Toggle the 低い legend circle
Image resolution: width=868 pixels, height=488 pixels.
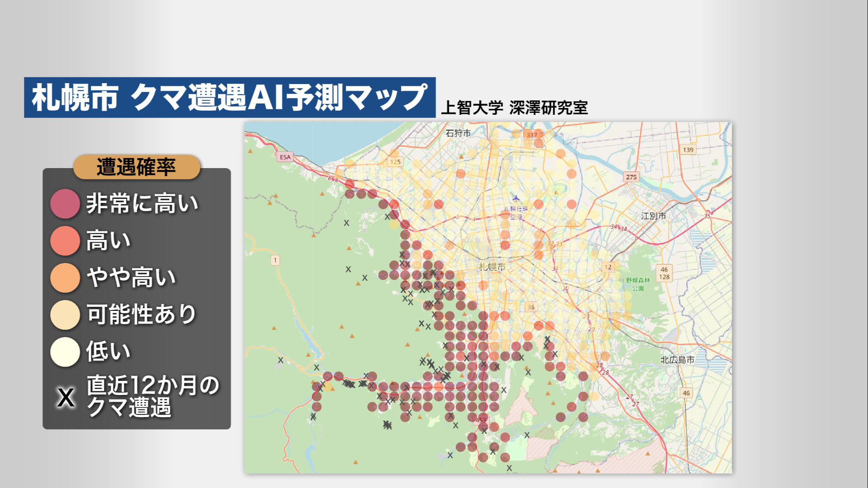[x=65, y=350]
